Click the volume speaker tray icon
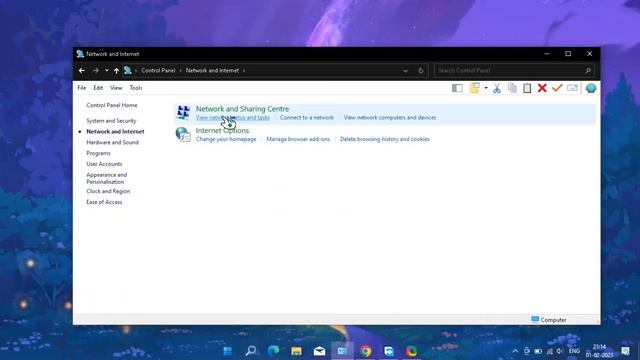 560,351
